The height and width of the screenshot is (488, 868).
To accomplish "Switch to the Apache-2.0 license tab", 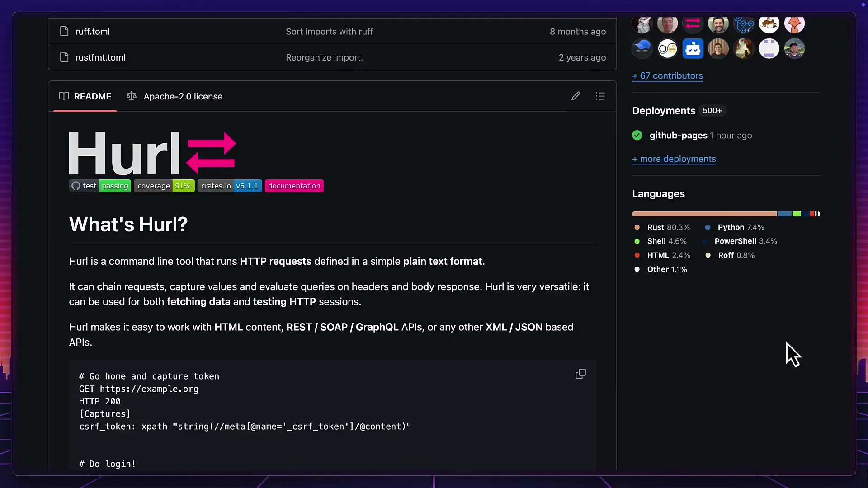I will pyautogui.click(x=175, y=96).
